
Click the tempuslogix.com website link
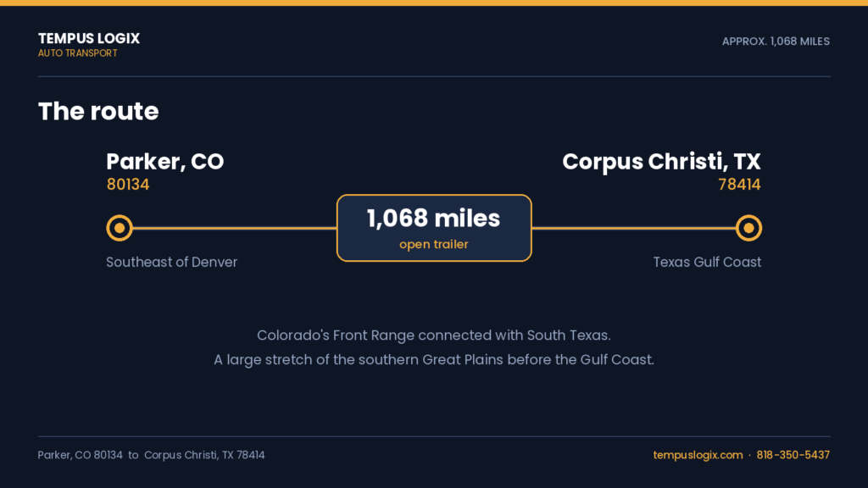[698, 455]
